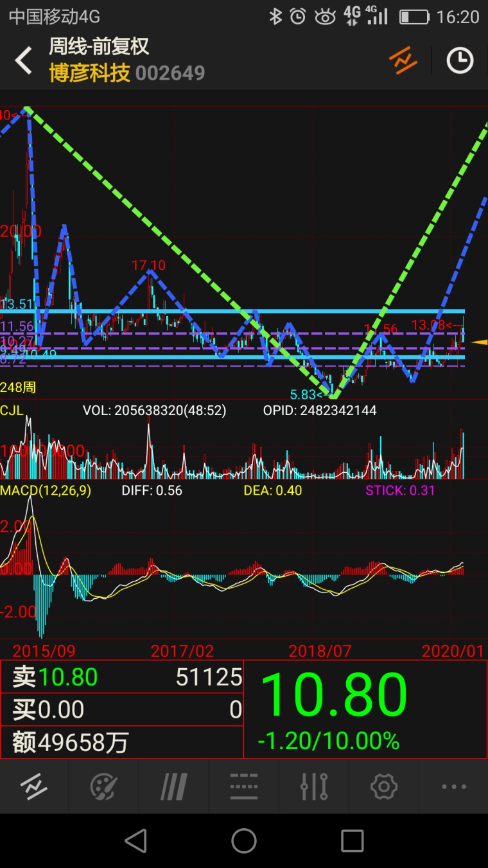Tap the VOL: 205638320 readout

pos(155,410)
